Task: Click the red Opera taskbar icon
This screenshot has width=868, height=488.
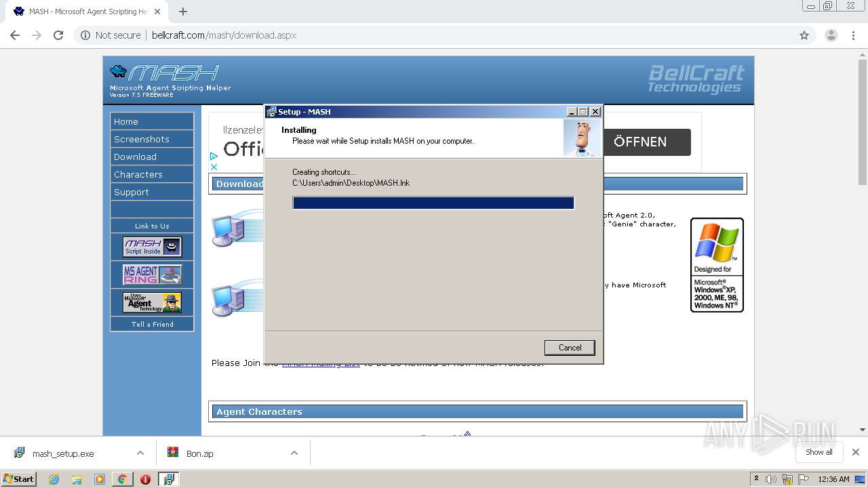Action: coord(145,479)
